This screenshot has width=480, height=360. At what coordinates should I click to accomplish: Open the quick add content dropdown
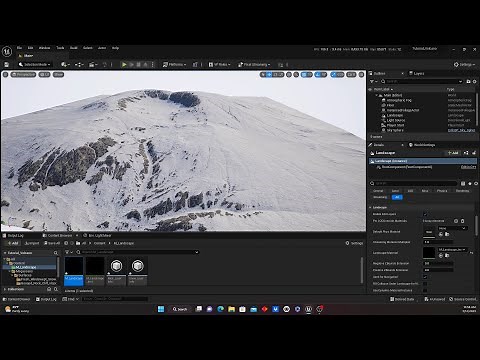point(65,65)
